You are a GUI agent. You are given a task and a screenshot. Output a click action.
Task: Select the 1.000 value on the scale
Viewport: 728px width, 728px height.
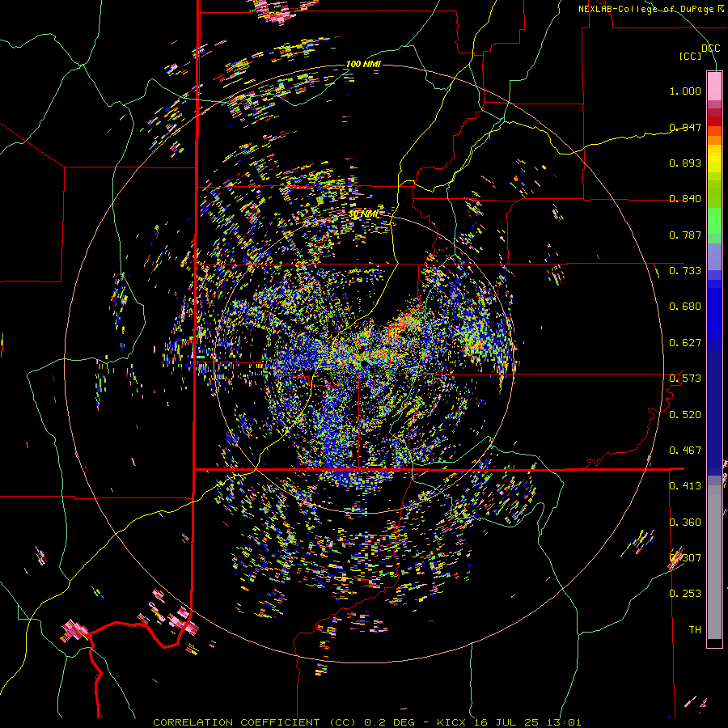tap(685, 91)
